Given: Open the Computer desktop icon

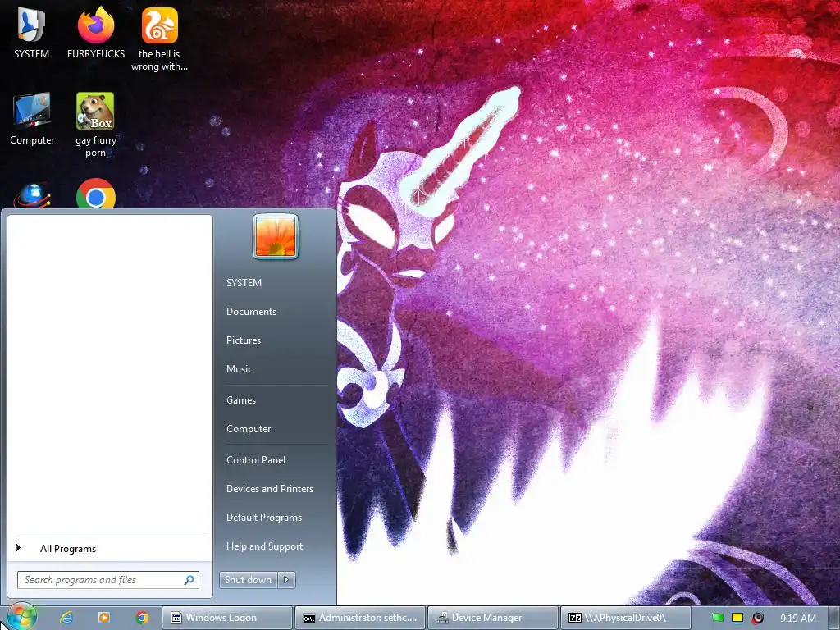Looking at the screenshot, I should click(32, 118).
